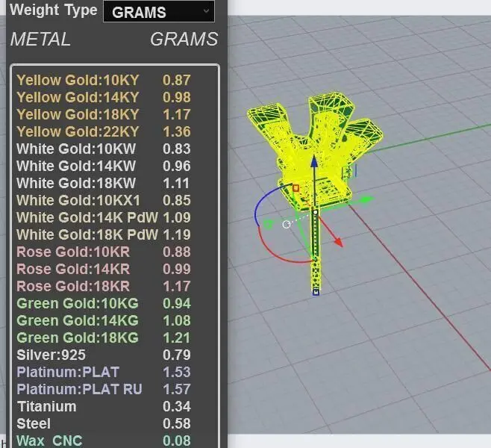Viewport: 491px width, 448px height.
Task: Click the blue Z-axis gumball arrow
Action: click(x=314, y=162)
